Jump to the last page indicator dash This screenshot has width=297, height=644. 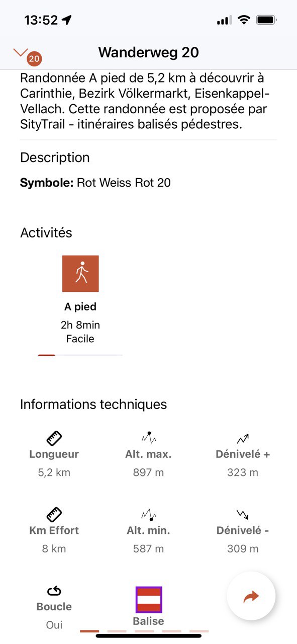click(x=199, y=631)
